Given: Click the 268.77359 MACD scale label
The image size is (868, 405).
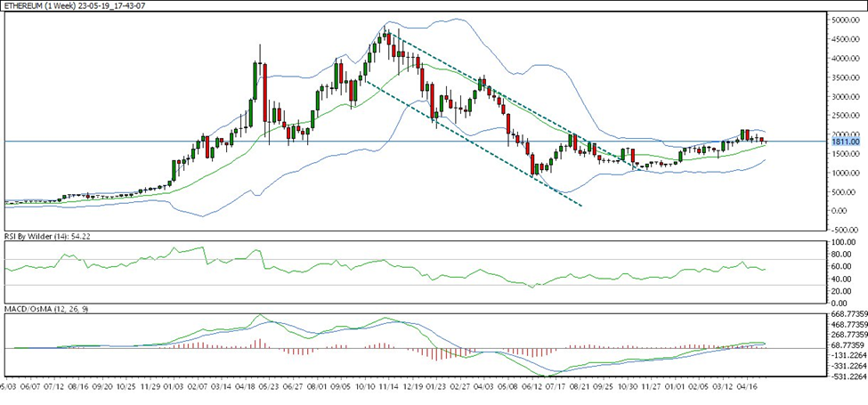Looking at the screenshot, I should point(849,335).
